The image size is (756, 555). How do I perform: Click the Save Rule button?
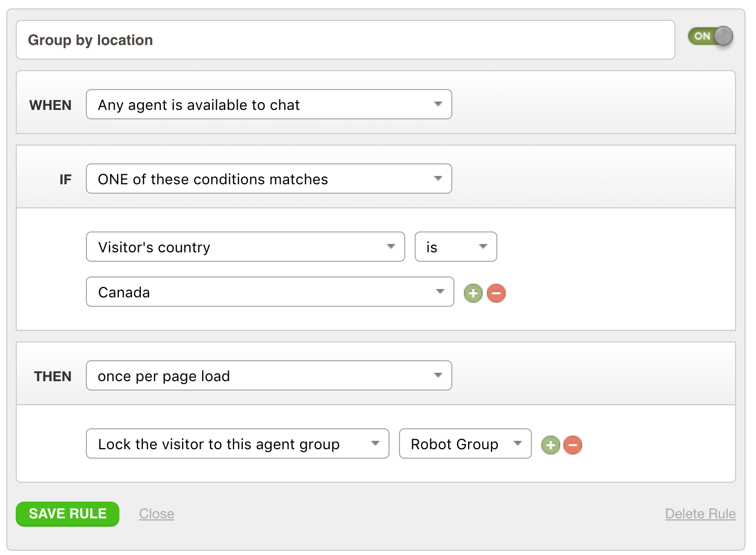tap(68, 514)
